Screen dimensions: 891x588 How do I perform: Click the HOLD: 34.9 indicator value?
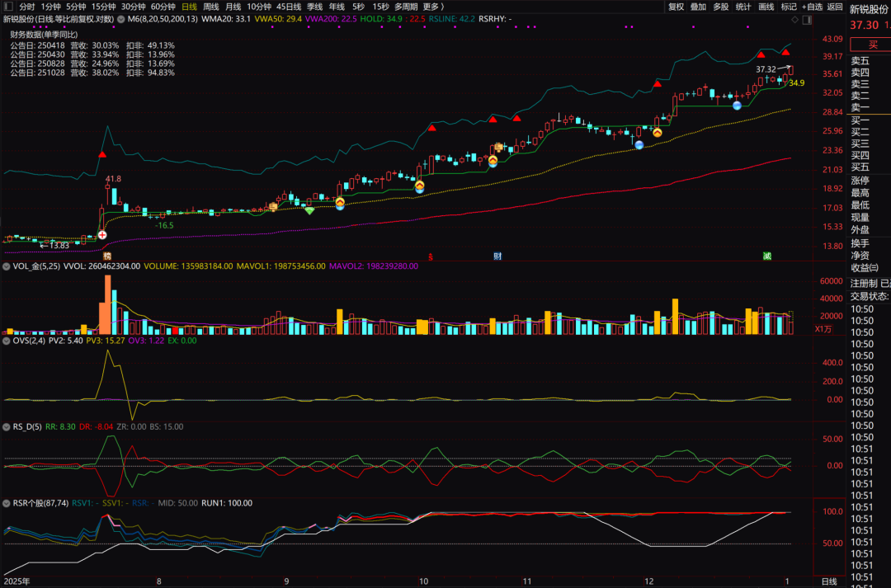(381, 19)
